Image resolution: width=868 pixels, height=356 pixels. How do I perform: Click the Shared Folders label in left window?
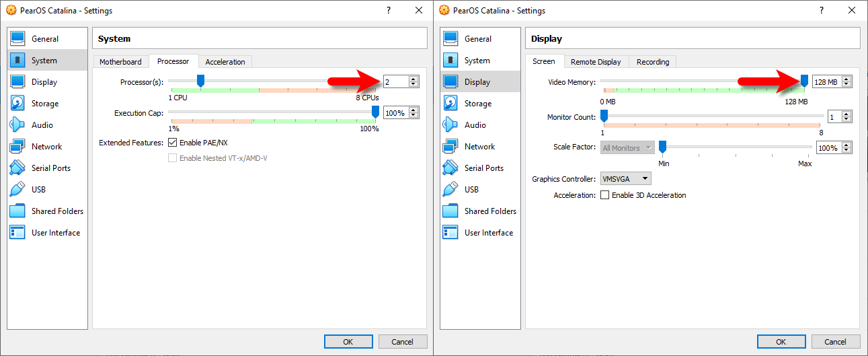point(57,211)
